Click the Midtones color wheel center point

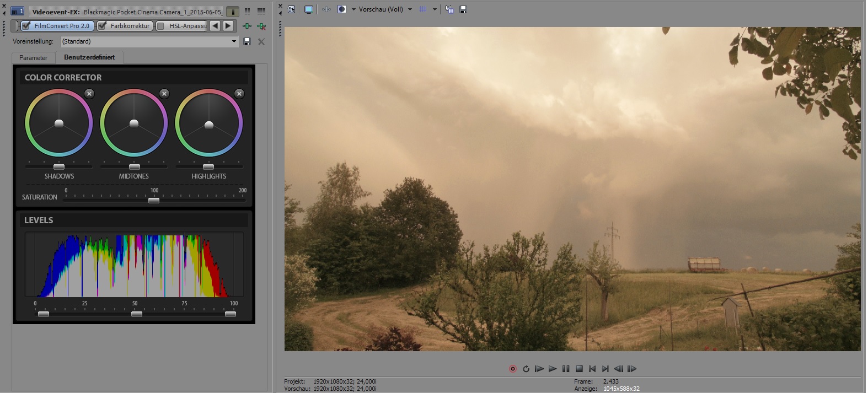click(x=134, y=123)
